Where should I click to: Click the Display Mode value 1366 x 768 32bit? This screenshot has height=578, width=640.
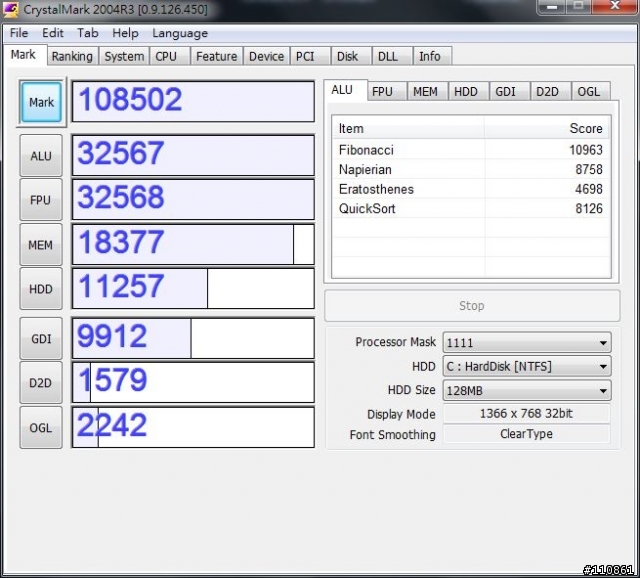click(x=527, y=413)
